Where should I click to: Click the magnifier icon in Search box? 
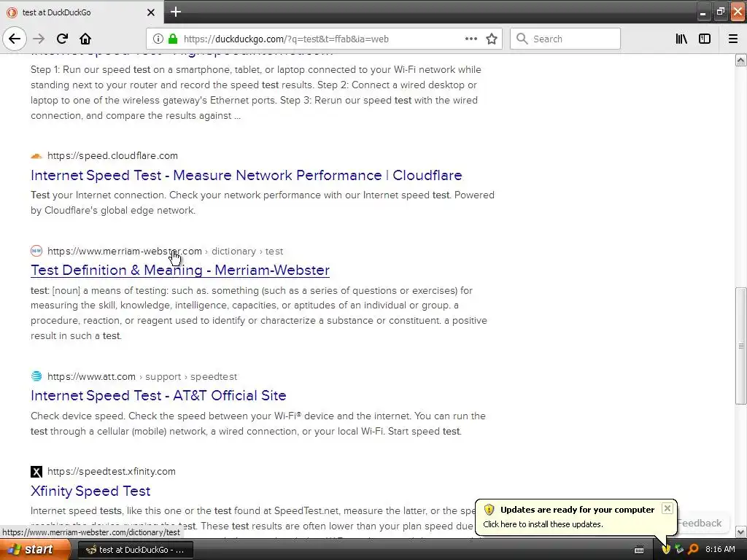(x=522, y=39)
